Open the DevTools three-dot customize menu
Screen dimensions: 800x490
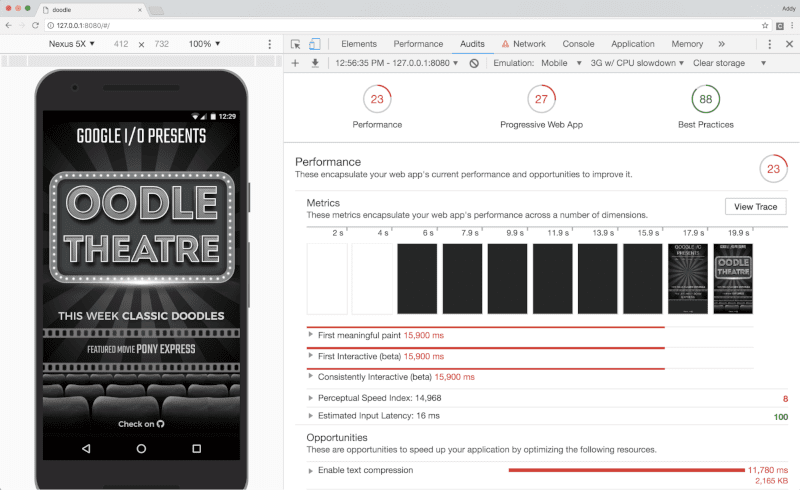coord(768,44)
